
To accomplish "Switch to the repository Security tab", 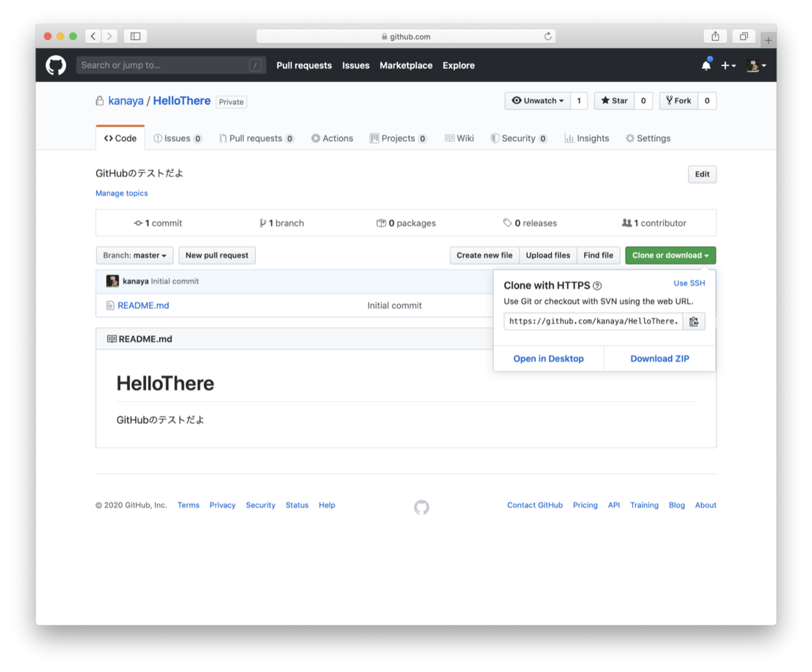I will (519, 138).
